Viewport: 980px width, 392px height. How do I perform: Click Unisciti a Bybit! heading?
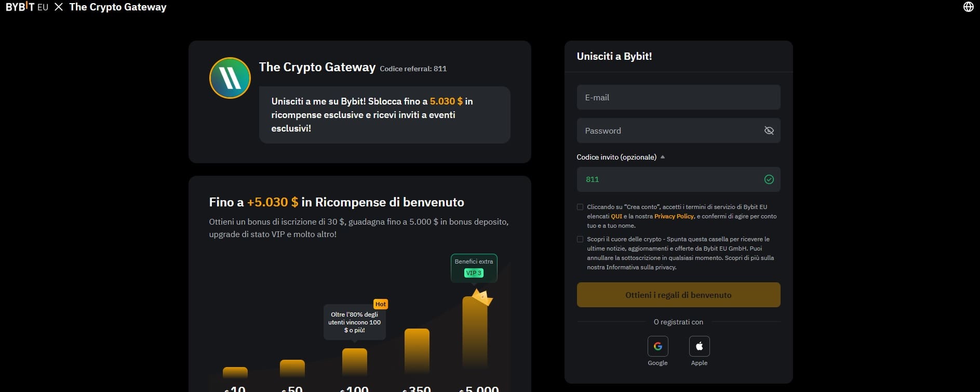(614, 56)
